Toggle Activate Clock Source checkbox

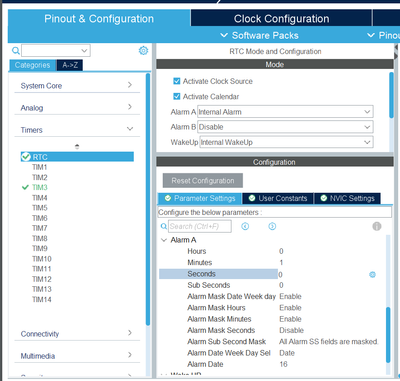pyautogui.click(x=177, y=81)
